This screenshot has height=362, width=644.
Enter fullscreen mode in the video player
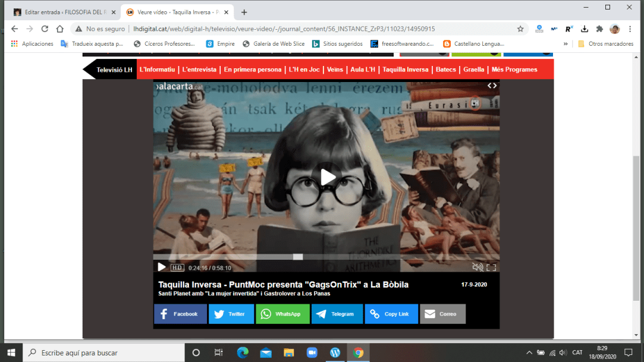pos(491,267)
